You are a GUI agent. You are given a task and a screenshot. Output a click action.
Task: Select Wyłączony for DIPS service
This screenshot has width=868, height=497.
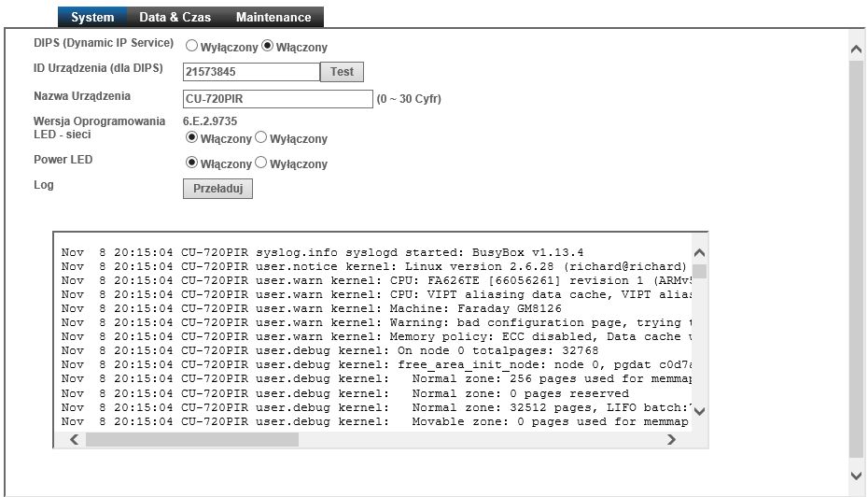point(191,46)
